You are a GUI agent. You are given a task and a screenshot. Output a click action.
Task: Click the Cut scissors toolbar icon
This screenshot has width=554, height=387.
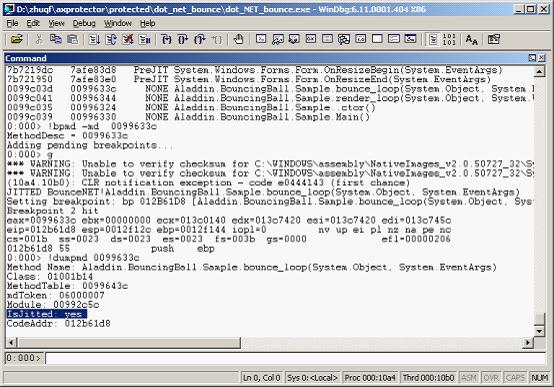tap(39, 39)
